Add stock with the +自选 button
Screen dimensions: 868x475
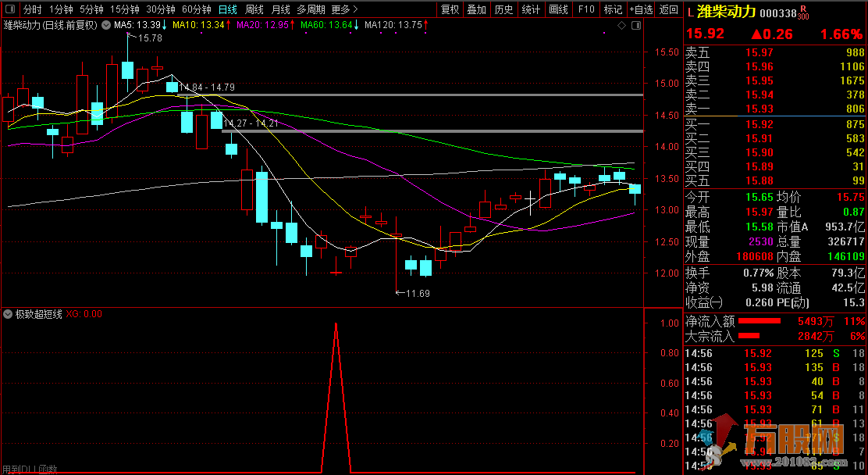[x=641, y=9]
